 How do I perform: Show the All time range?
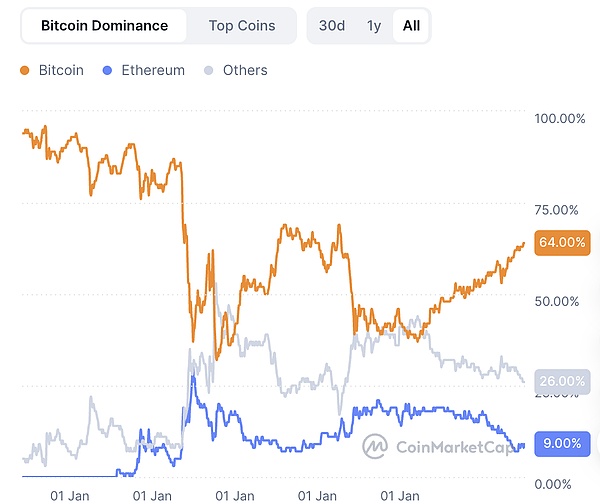[411, 25]
